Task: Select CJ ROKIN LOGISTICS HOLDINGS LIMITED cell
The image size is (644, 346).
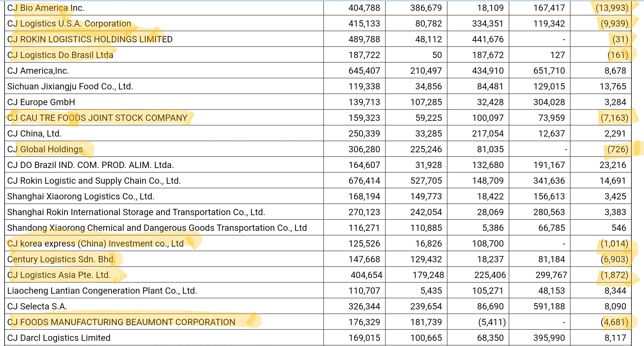Action: [90, 39]
